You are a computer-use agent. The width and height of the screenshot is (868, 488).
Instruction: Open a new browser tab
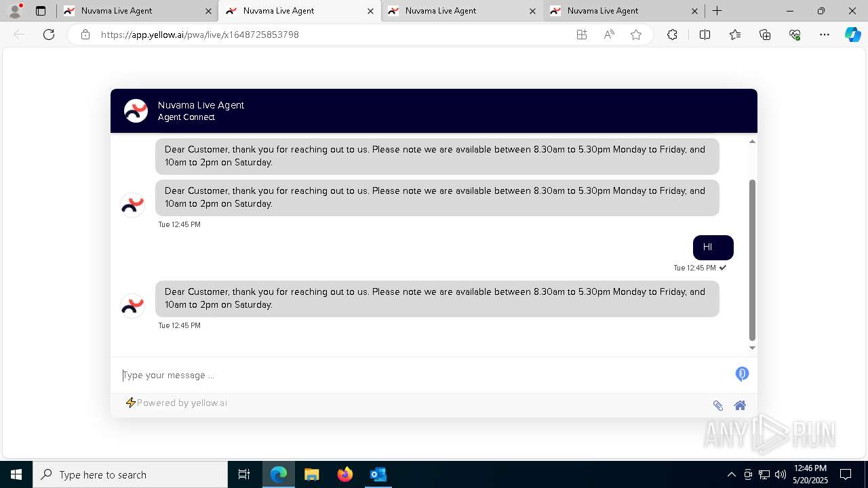[x=717, y=11]
